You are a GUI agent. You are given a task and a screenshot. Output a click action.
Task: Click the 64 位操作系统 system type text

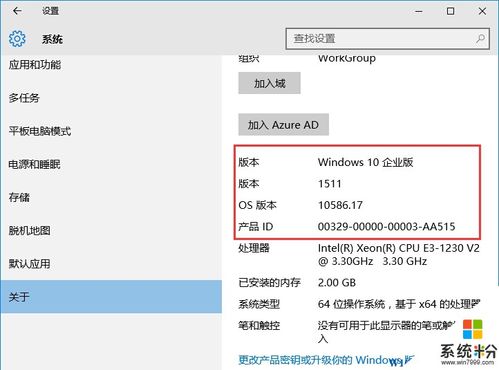click(x=399, y=304)
